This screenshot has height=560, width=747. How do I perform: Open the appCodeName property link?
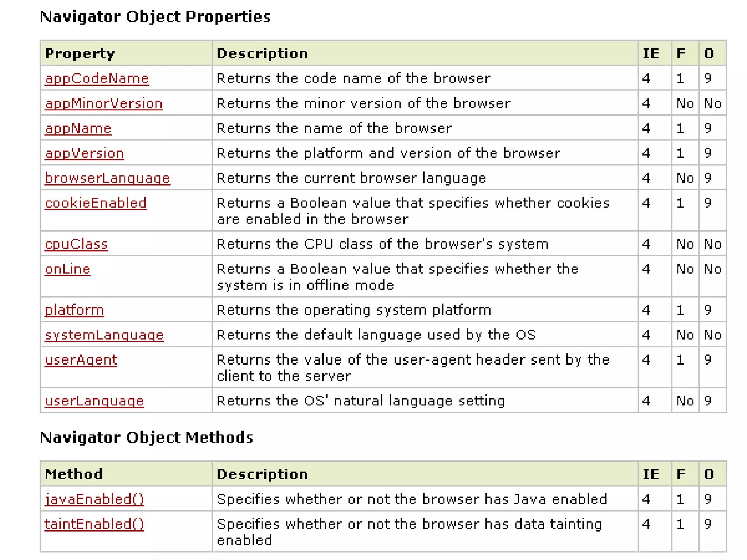coord(97,79)
